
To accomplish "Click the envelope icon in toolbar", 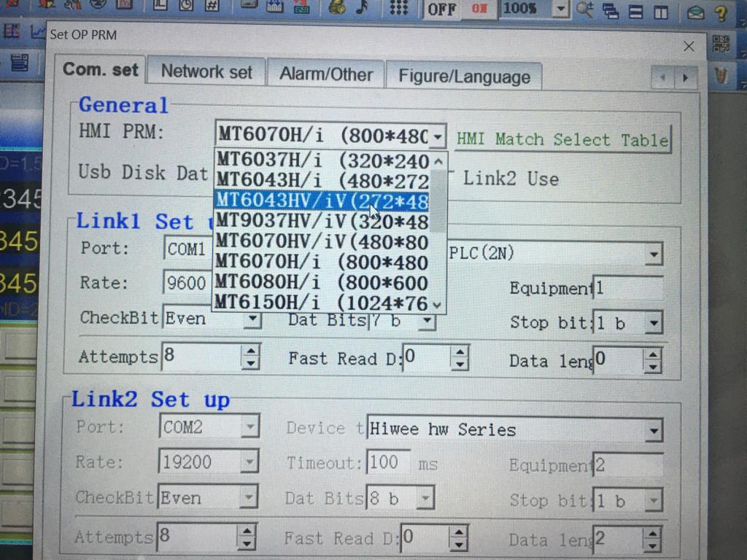I will pos(695,12).
